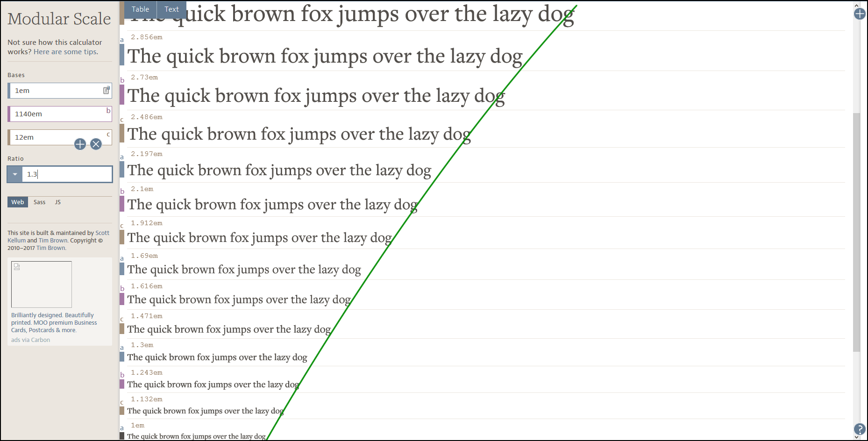
Task: Open help via question mark icon
Action: pyautogui.click(x=860, y=429)
